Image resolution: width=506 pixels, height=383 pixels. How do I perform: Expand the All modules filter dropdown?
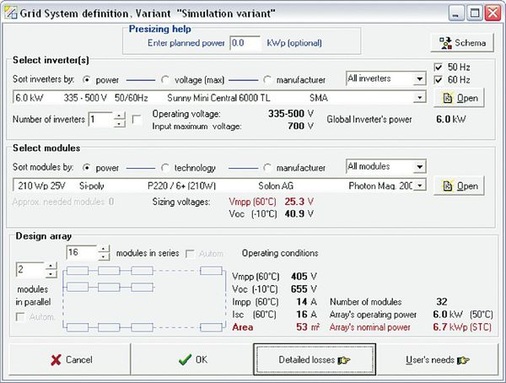[420, 166]
